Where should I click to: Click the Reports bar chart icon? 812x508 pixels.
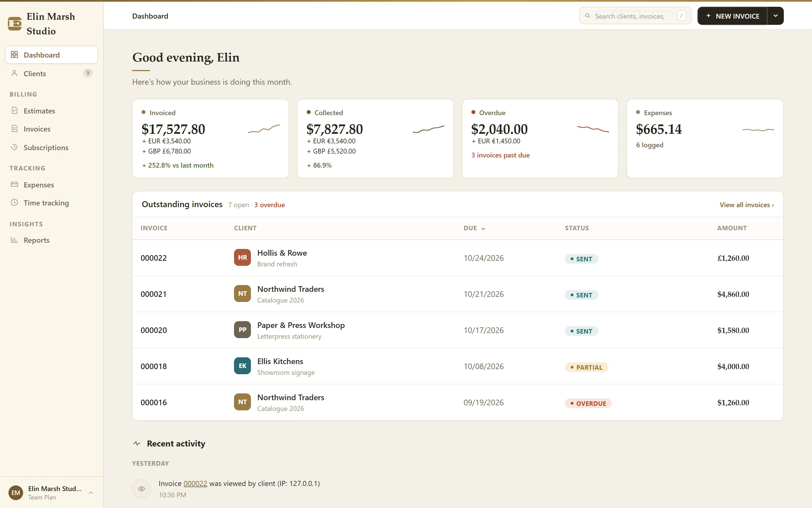coord(14,240)
